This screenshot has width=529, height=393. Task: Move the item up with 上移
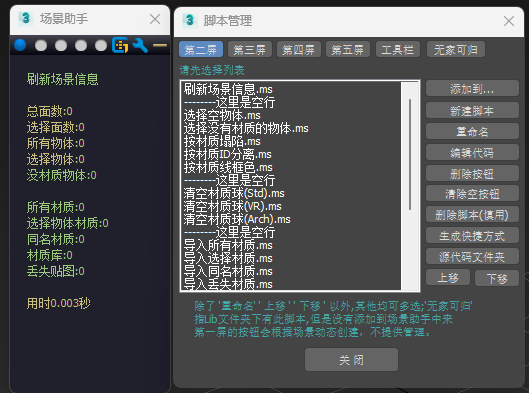(x=448, y=278)
